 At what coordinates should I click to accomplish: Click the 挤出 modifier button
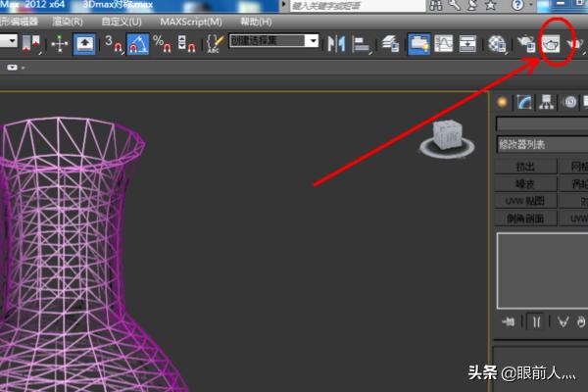pos(525,167)
